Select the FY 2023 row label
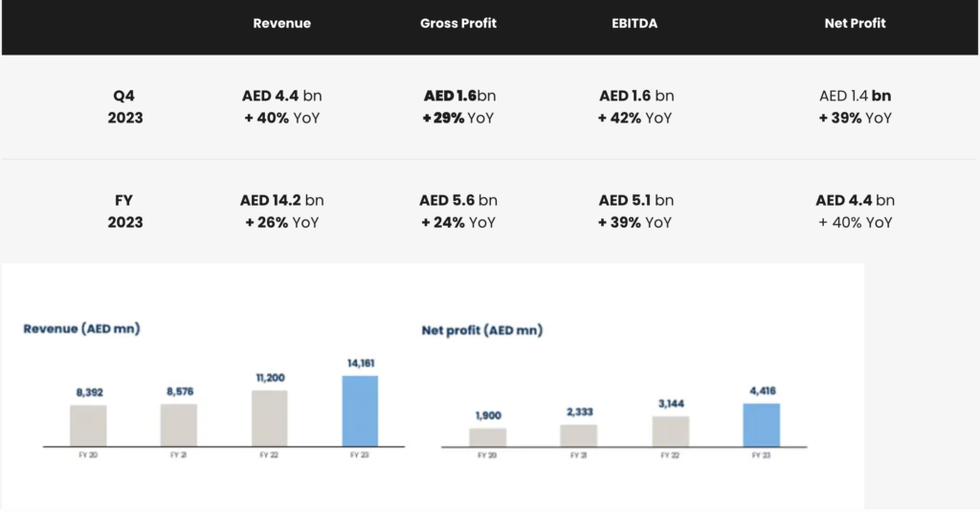The height and width of the screenshot is (512, 980). [125, 211]
